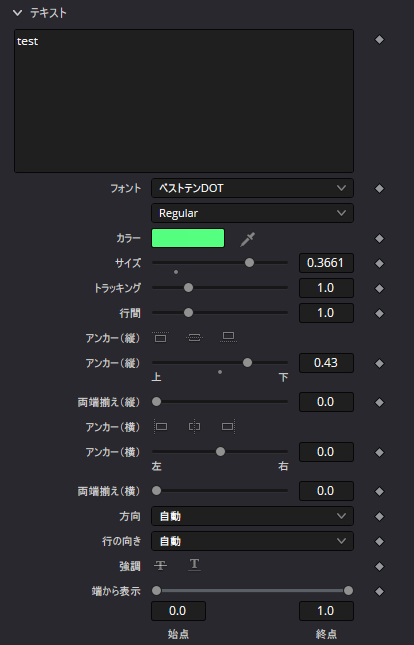
Task: Set horizontal anchor to right
Action: 228,427
